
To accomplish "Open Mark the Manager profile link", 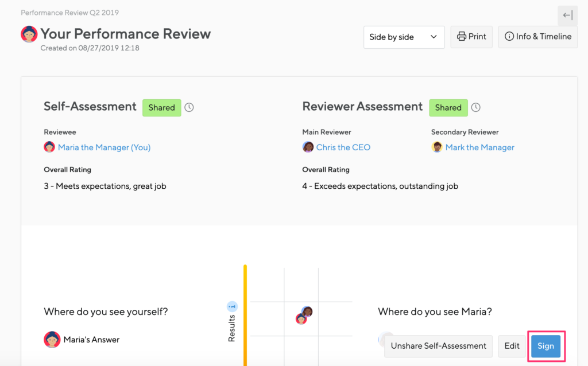I will (x=479, y=147).
